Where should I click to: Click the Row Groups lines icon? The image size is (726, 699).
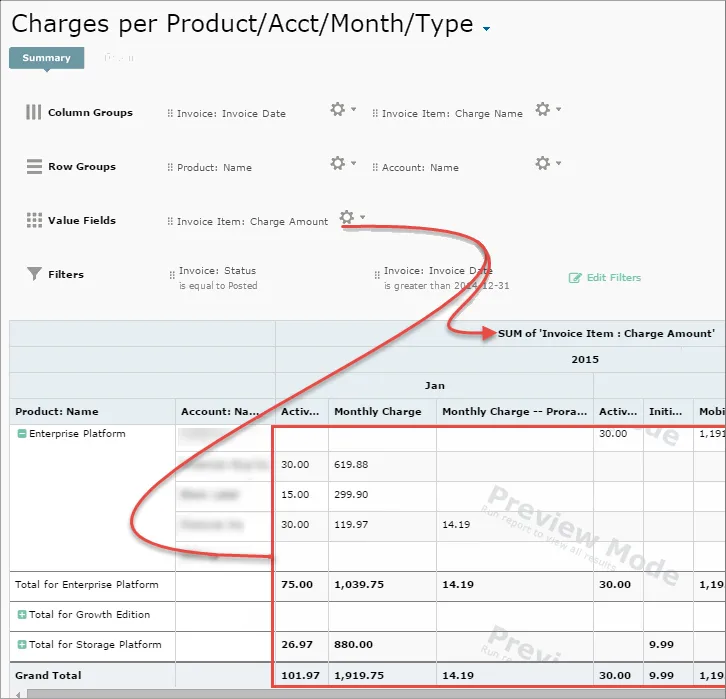(34, 166)
